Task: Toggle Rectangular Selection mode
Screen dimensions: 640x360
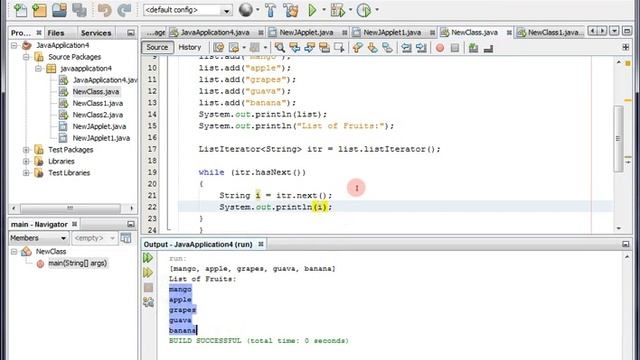Action: [339, 48]
